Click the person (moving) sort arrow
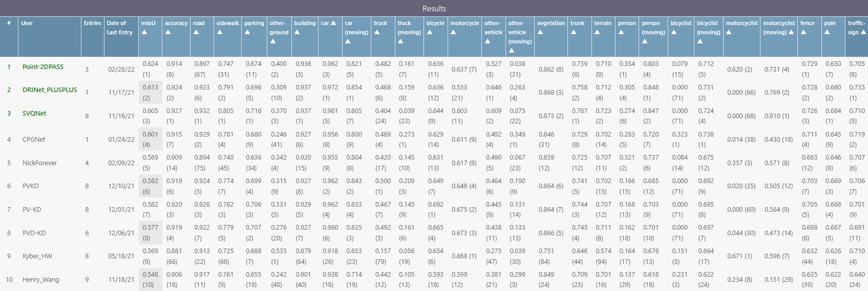The height and width of the screenshot is (291, 868). 645,41
